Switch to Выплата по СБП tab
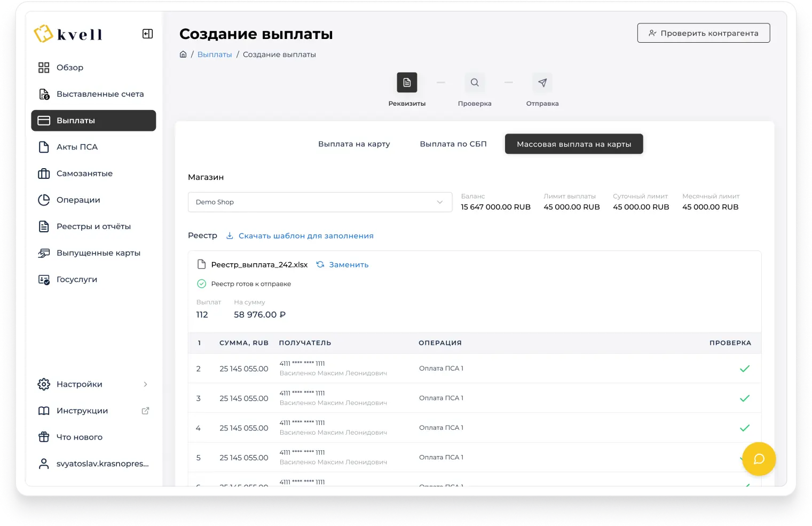Viewport: 812px width, 526px height. click(x=453, y=144)
